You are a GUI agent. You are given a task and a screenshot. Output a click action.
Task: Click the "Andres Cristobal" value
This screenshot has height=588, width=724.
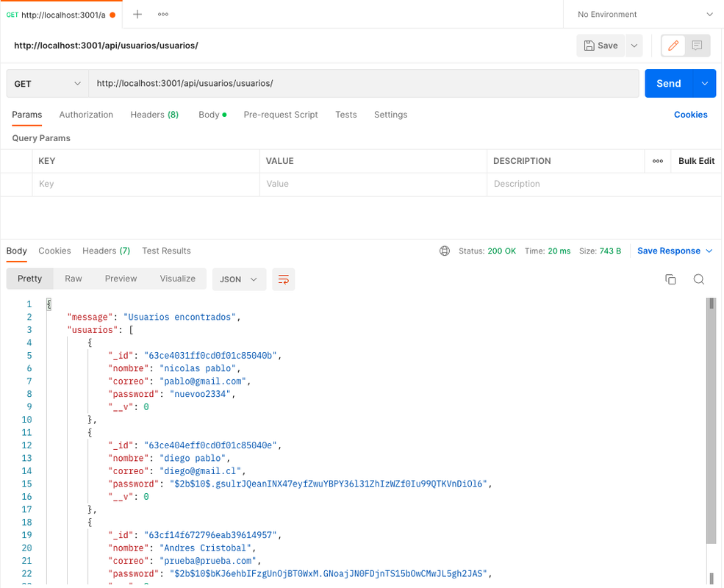206,548
